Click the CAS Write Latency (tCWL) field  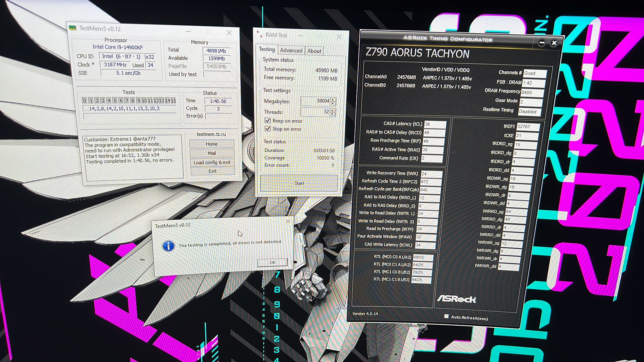pyautogui.click(x=425, y=245)
